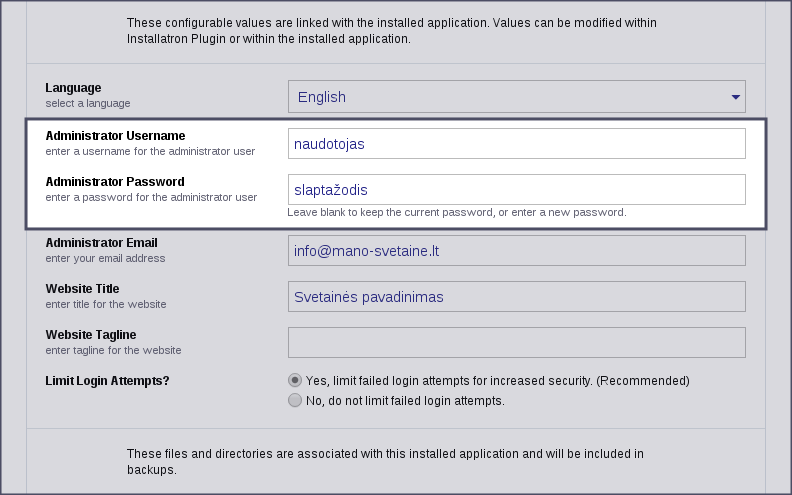Click the Yes option recommended text
This screenshot has width=792, height=495.
pos(498,380)
